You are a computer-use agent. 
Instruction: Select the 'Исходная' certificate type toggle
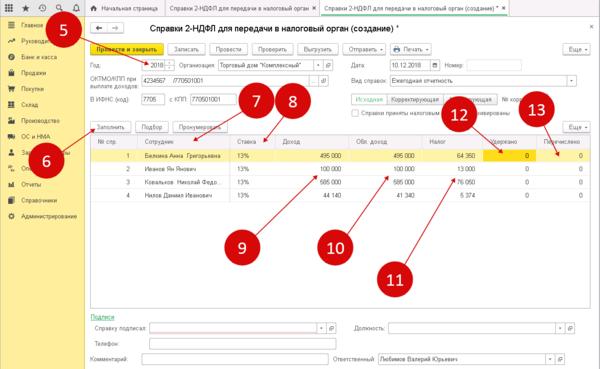click(x=369, y=99)
